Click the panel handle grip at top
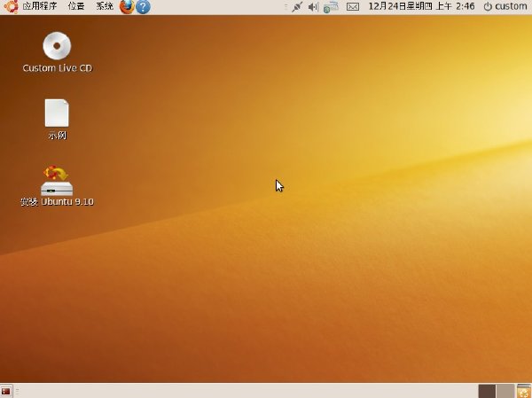 (x=286, y=7)
